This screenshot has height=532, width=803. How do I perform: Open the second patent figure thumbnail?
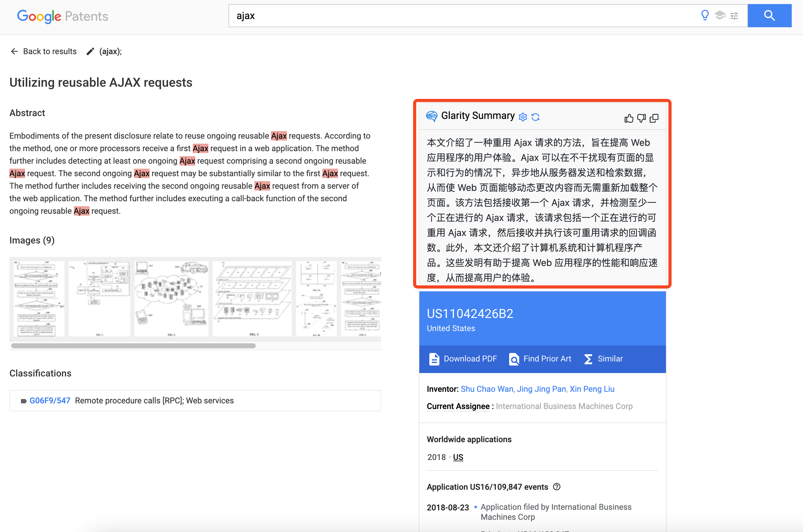(x=100, y=299)
